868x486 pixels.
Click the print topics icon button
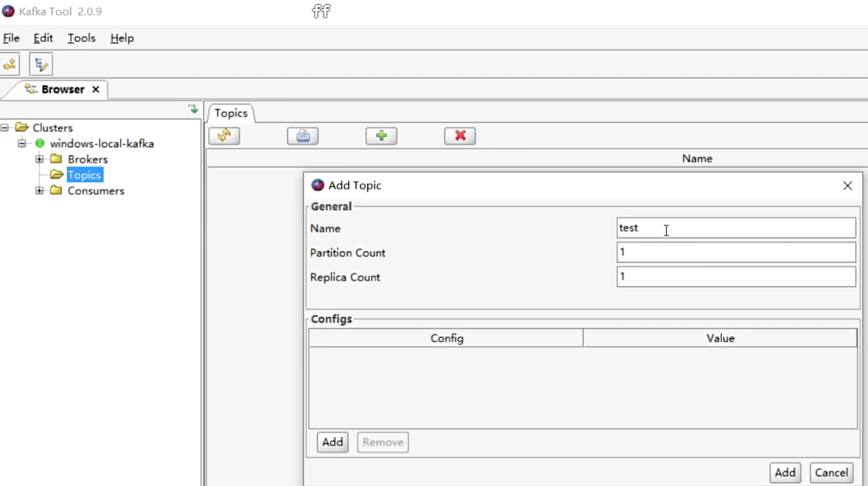point(303,136)
